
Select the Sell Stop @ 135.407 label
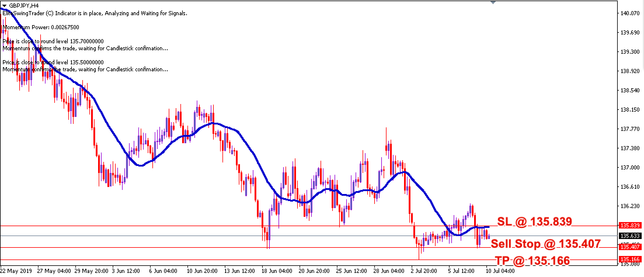545,243
